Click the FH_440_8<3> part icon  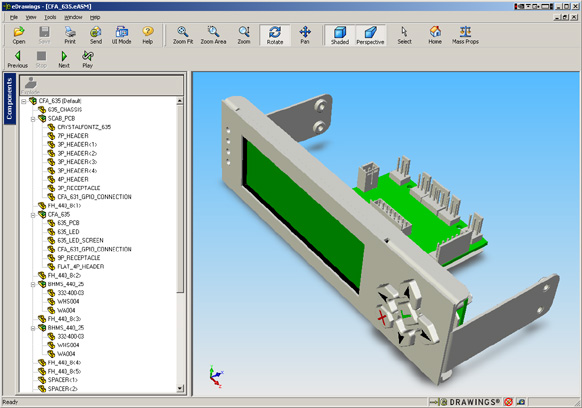(42, 319)
